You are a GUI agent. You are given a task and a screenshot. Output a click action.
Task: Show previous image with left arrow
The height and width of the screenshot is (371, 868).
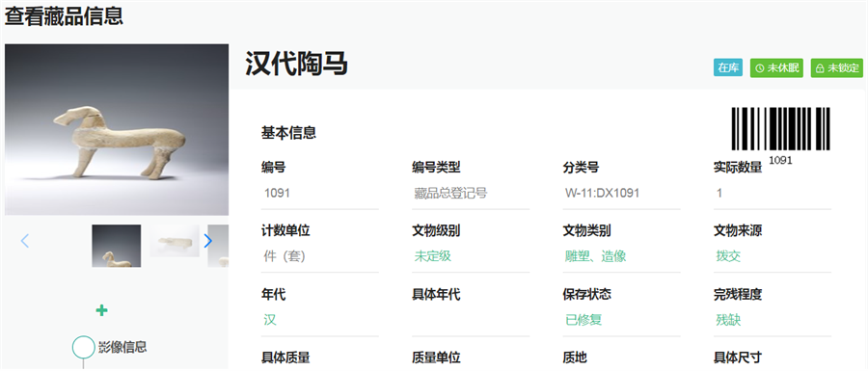tap(25, 241)
